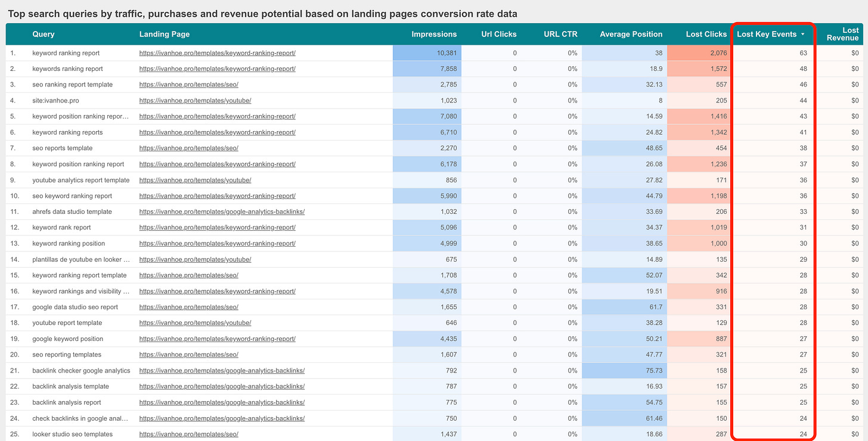This screenshot has width=868, height=441.
Task: Sort the table by URL CTR column
Action: click(x=560, y=34)
